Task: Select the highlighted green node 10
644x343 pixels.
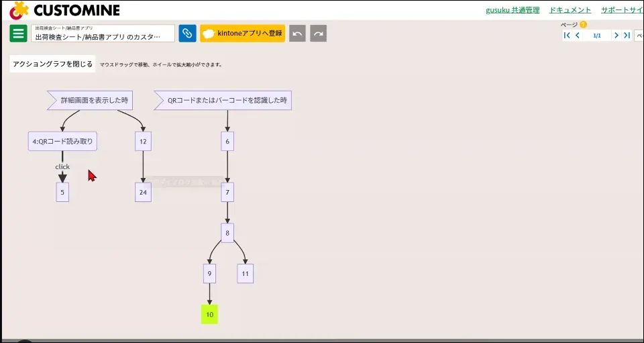Action: pos(209,314)
